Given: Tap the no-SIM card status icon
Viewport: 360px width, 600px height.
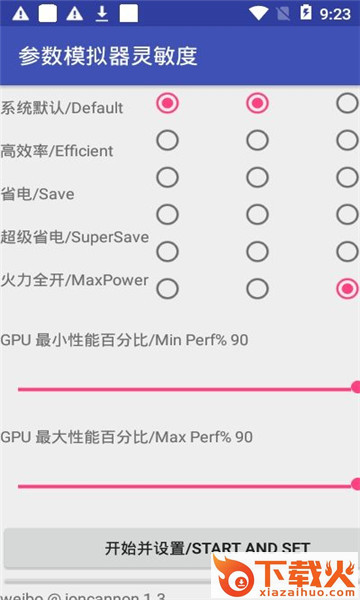Looking at the screenshot, I should click(x=283, y=14).
